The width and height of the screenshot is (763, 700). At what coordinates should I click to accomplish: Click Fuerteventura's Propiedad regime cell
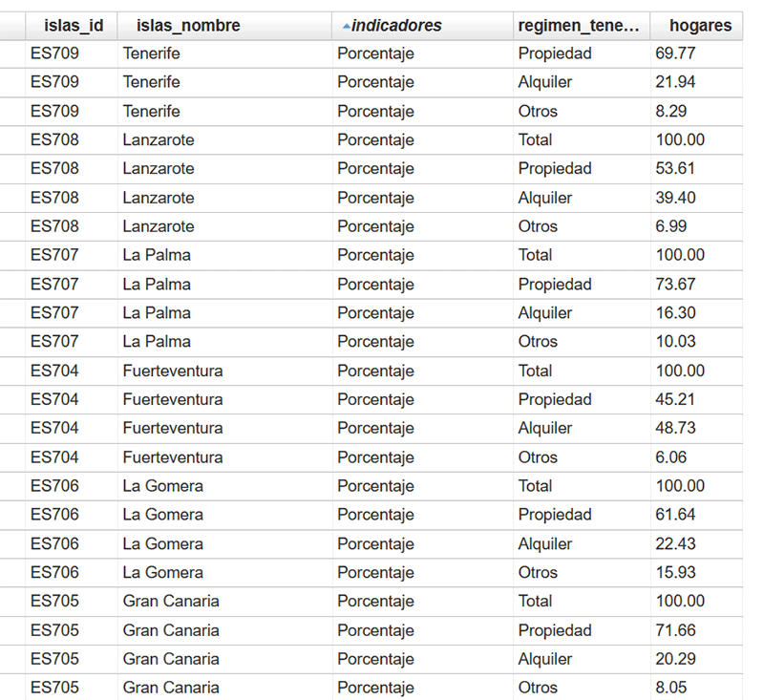555,399
